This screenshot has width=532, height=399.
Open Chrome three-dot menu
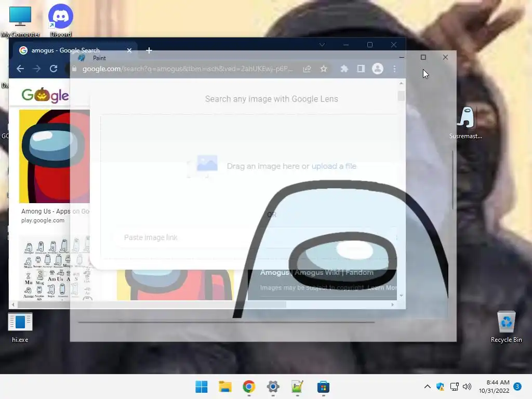[395, 69]
